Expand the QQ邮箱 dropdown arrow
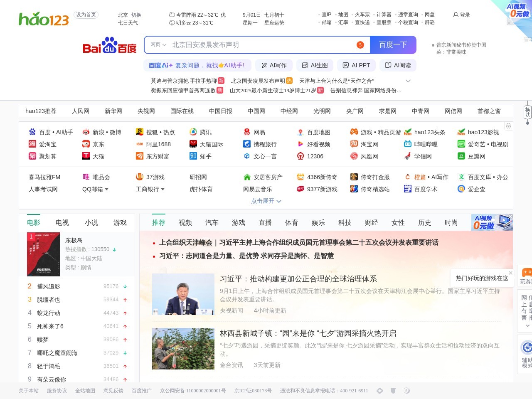The height and width of the screenshot is (399, 532). point(106,189)
